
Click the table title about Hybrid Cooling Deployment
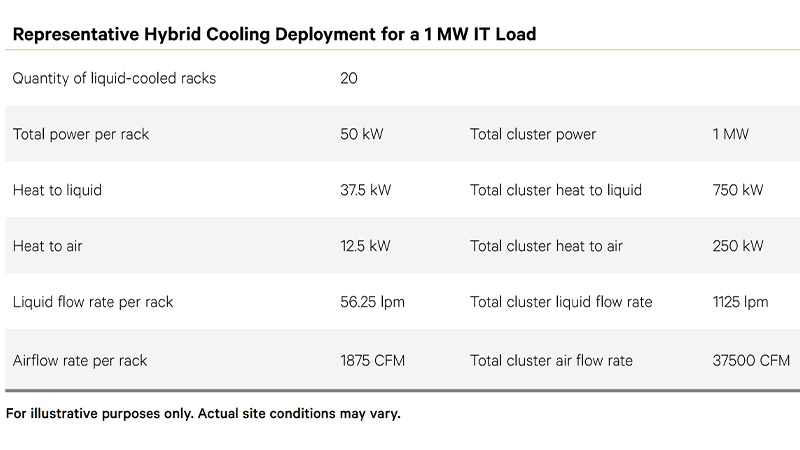pyautogui.click(x=274, y=34)
